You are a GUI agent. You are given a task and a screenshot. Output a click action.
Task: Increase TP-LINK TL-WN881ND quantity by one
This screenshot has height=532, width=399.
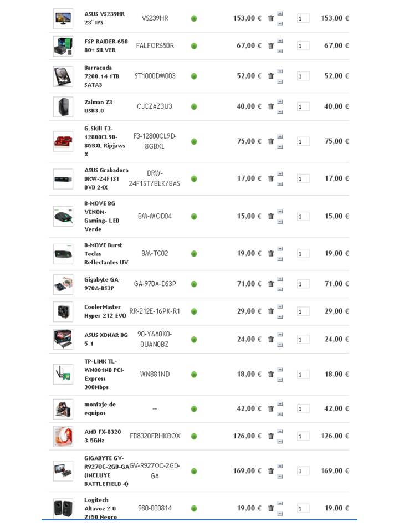pos(280,370)
